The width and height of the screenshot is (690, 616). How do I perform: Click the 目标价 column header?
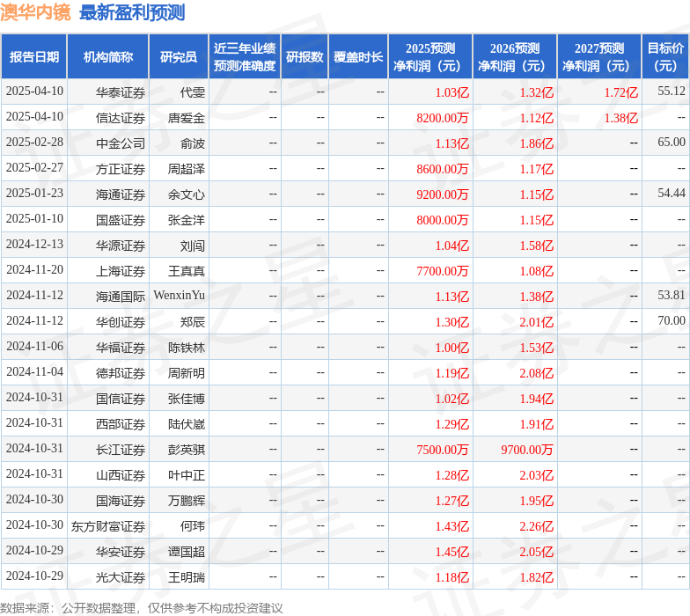665,57
